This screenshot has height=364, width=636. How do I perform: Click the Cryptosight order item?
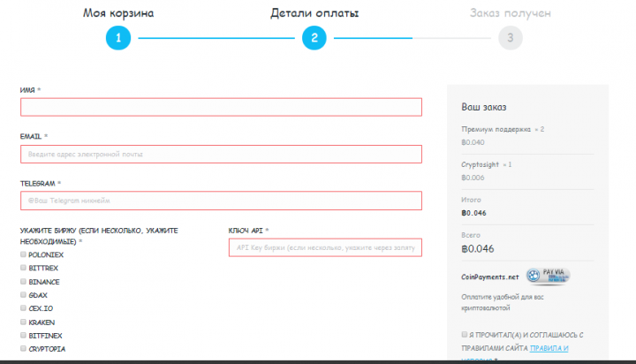pos(481,164)
